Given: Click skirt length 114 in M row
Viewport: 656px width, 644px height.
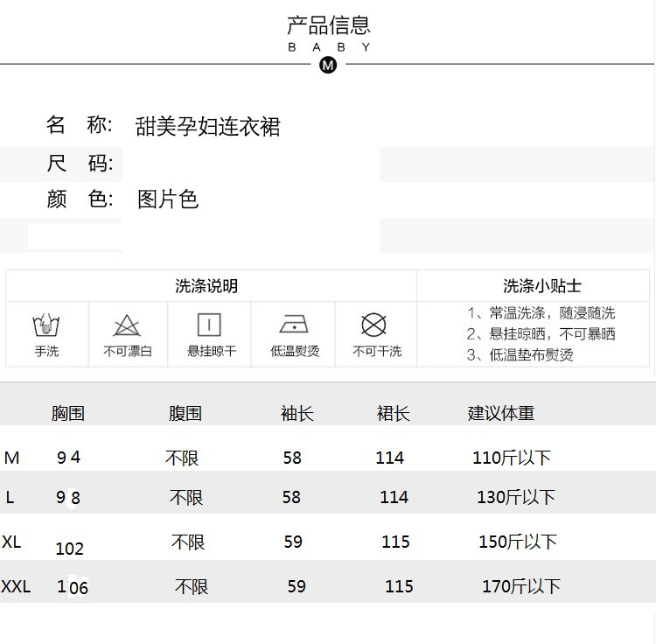Looking at the screenshot, I should click(x=390, y=458).
